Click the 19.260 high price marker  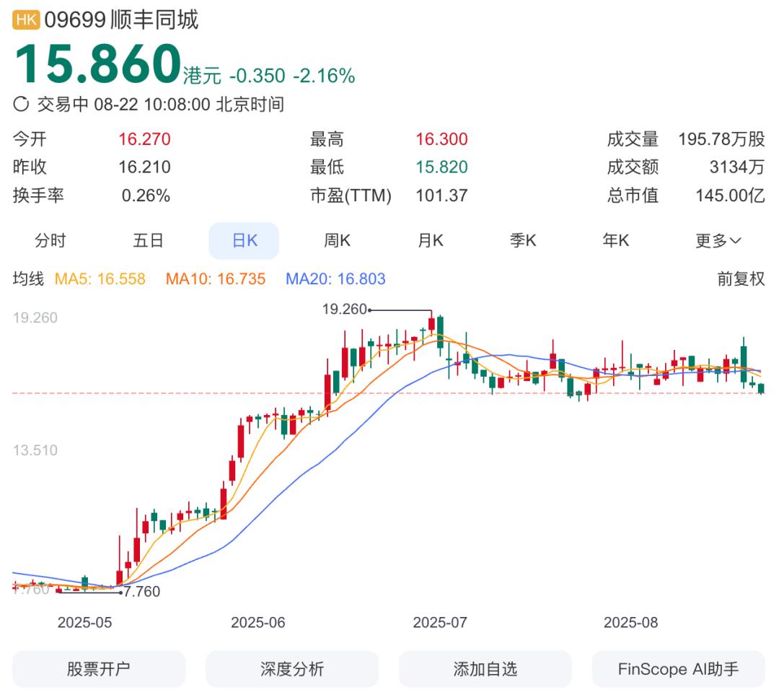point(344,310)
